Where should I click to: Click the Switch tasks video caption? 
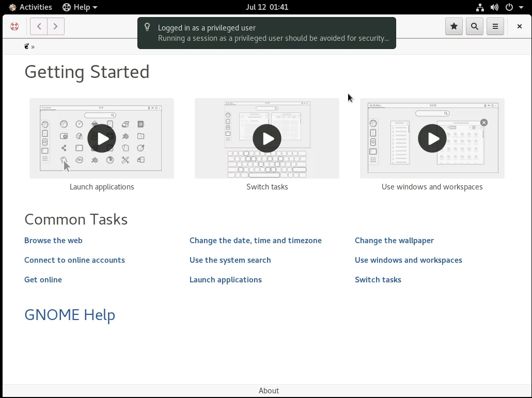(267, 187)
